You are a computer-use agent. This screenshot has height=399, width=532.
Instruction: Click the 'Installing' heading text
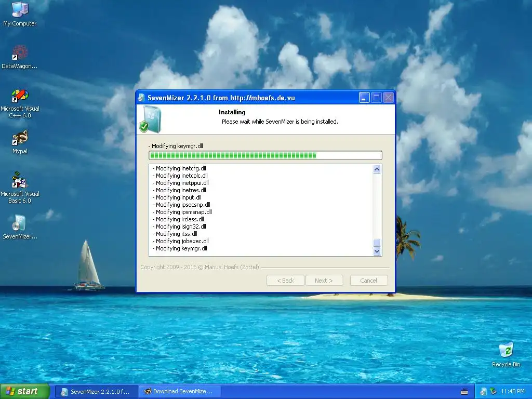click(232, 112)
